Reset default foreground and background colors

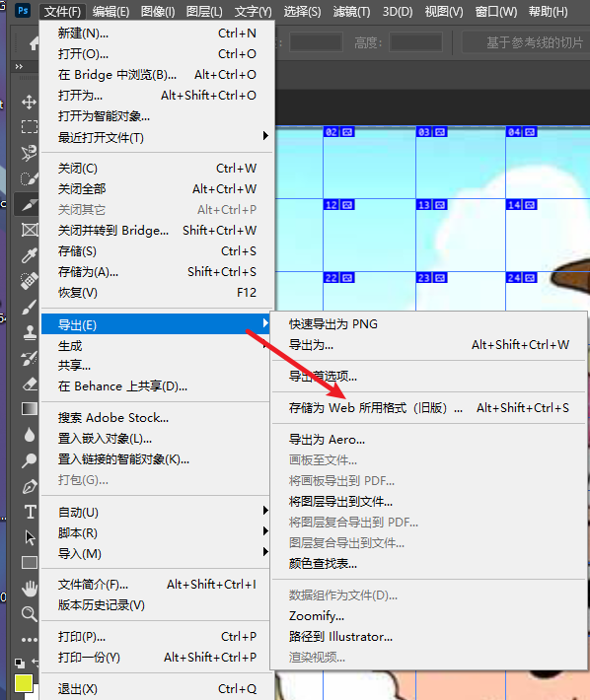(19, 663)
